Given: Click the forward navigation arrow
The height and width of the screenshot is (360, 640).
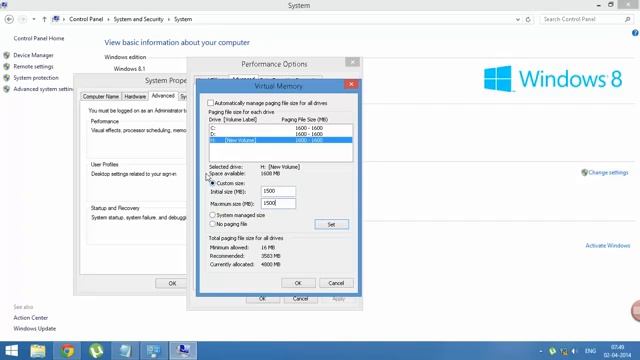Looking at the screenshot, I should pyautogui.click(x=22, y=19).
